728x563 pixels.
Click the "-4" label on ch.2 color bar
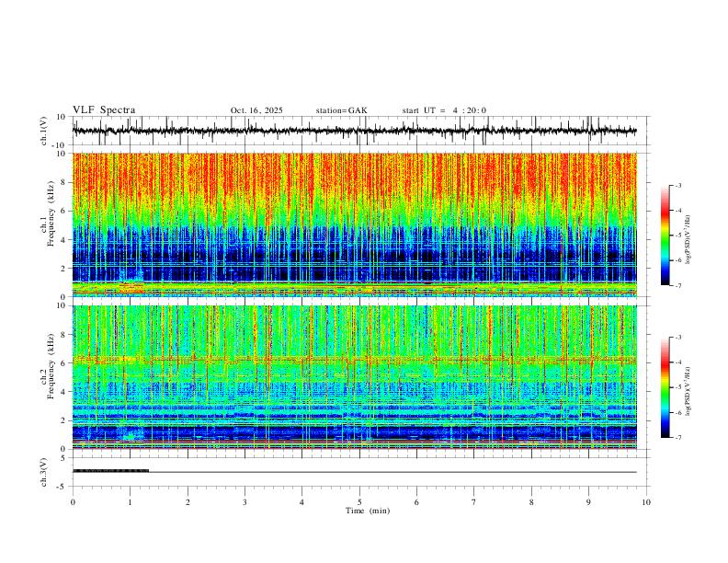tap(678, 362)
